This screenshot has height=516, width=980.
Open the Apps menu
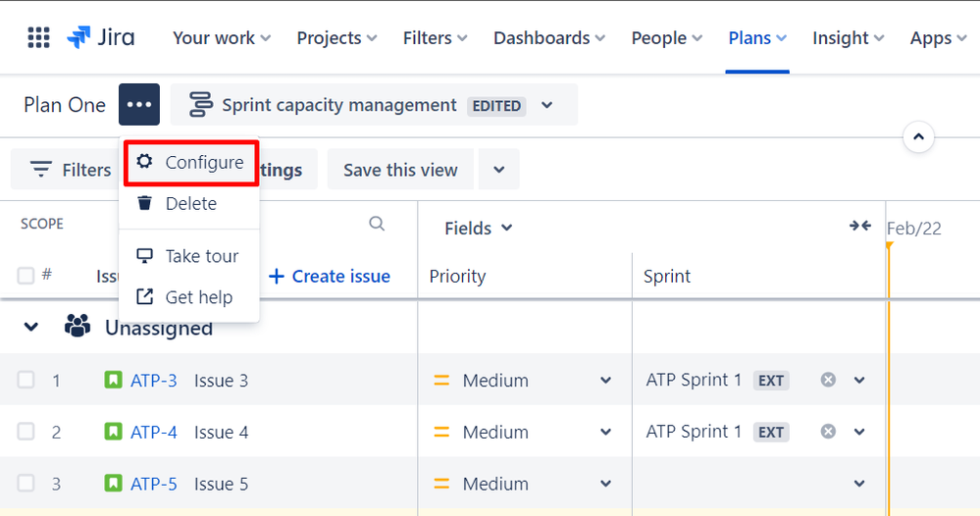[x=938, y=37]
